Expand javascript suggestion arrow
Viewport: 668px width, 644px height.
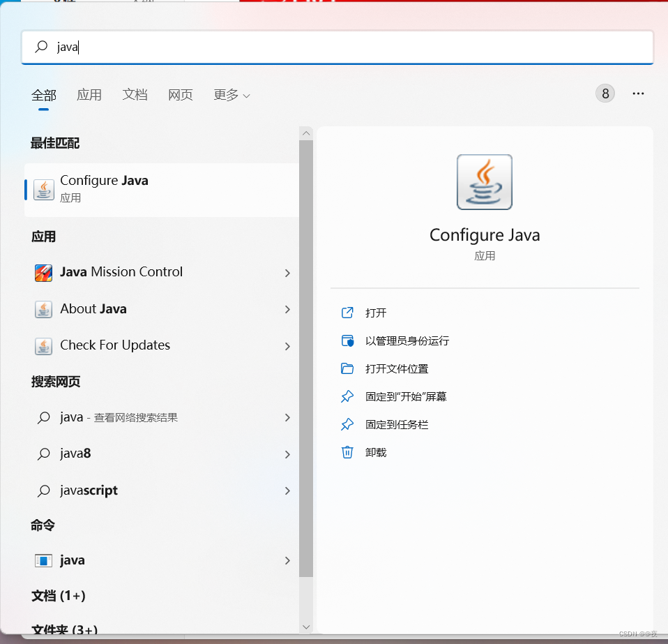click(287, 491)
